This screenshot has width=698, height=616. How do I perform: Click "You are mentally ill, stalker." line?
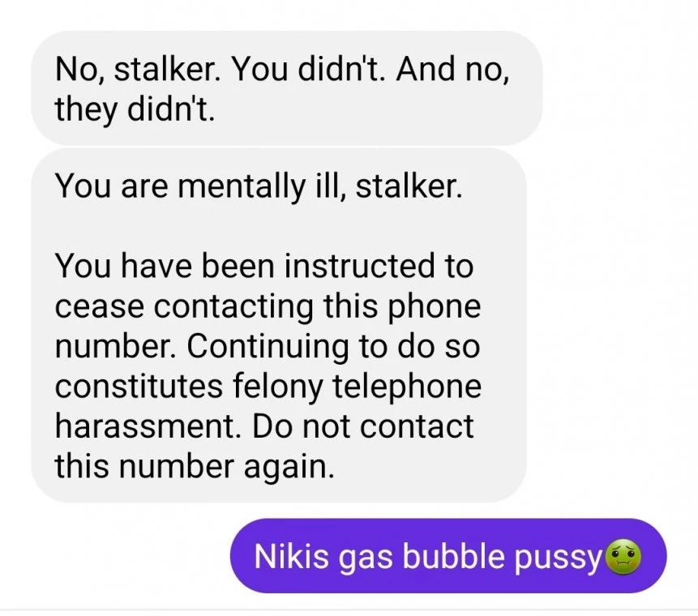259,186
